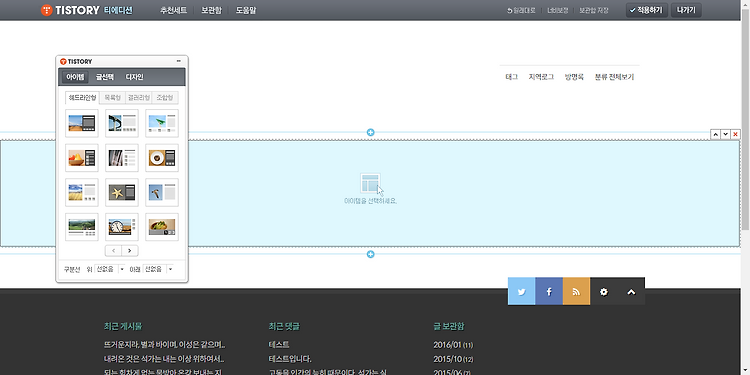Open the 도움말 menu
The image size is (750, 375).
(246, 10)
